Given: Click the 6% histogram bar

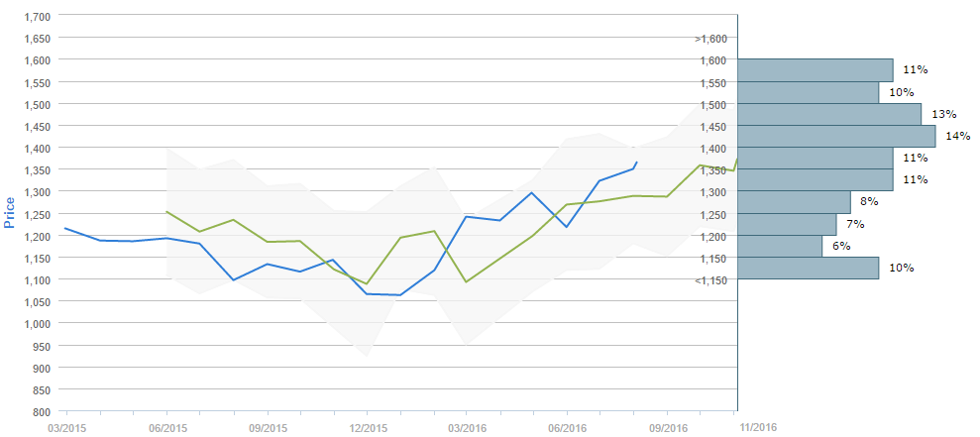Looking at the screenshot, I should click(x=781, y=246).
